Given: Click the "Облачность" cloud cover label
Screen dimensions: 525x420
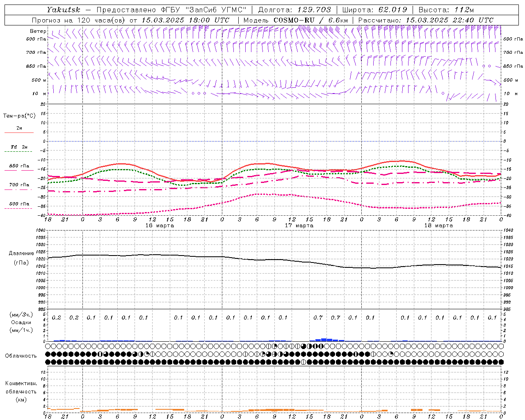Looking at the screenshot, I should point(21,356).
